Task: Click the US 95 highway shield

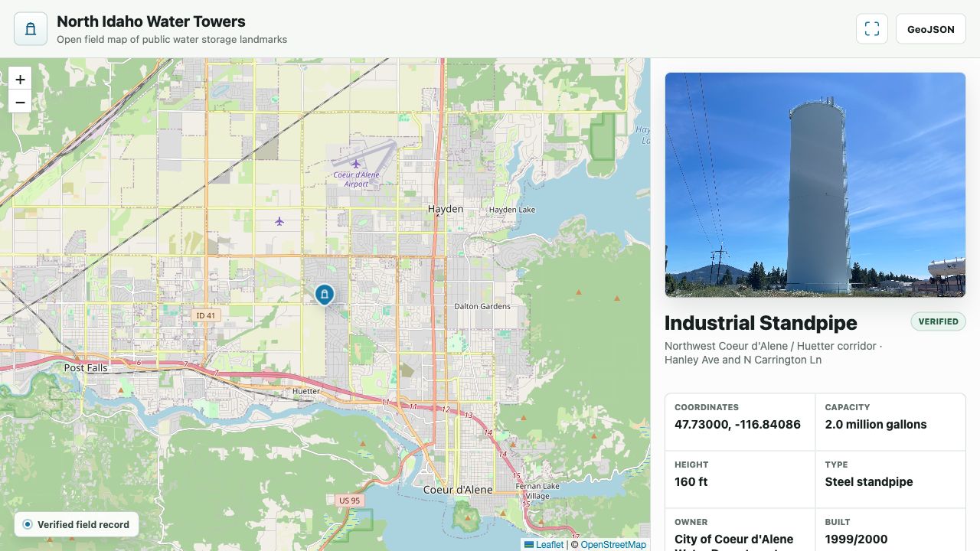Action: coord(349,500)
